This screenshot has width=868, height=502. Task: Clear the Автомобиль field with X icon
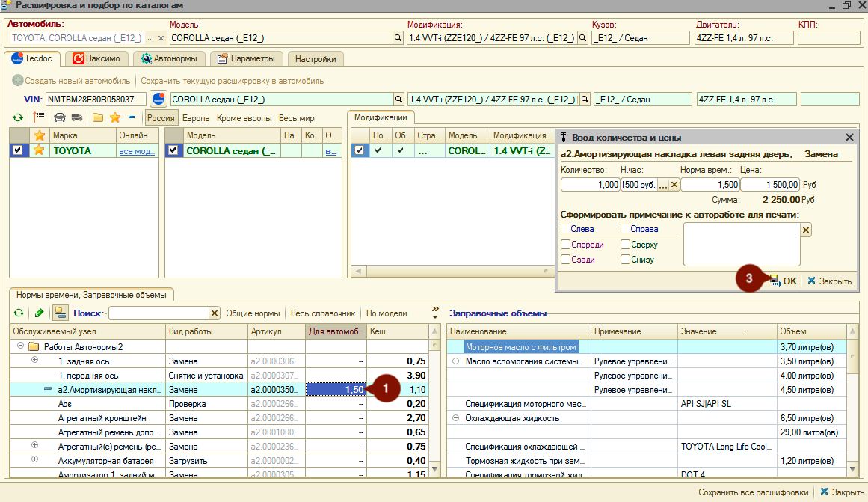click(161, 38)
